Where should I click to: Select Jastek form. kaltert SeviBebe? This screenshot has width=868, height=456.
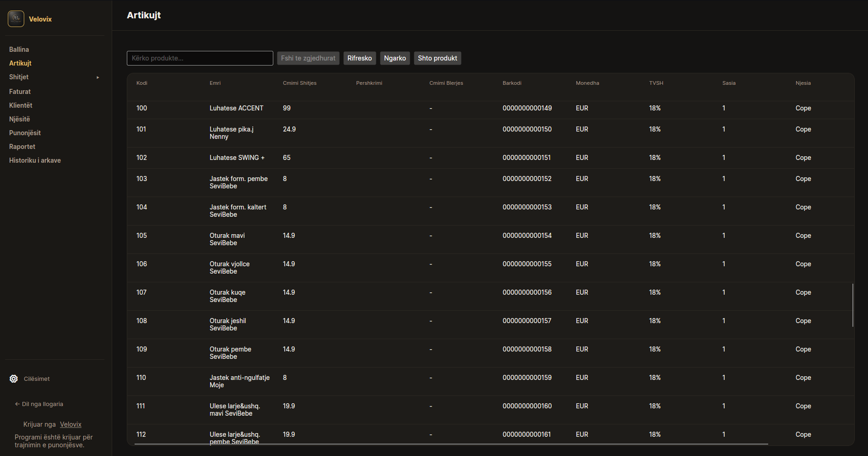click(238, 211)
